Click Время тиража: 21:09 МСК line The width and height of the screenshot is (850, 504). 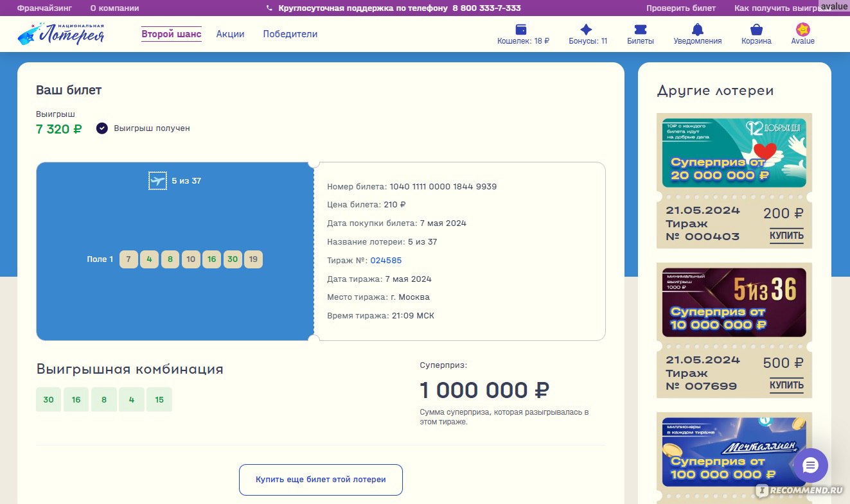[380, 316]
